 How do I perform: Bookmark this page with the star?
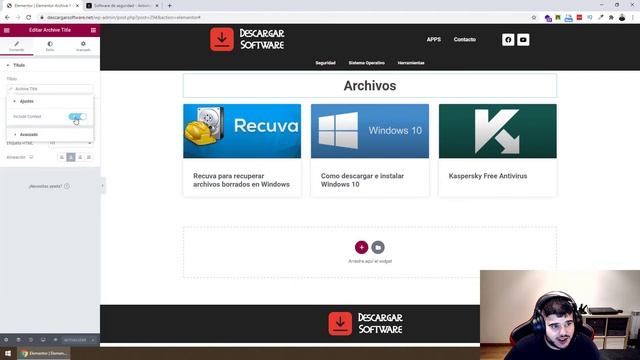coord(534,18)
